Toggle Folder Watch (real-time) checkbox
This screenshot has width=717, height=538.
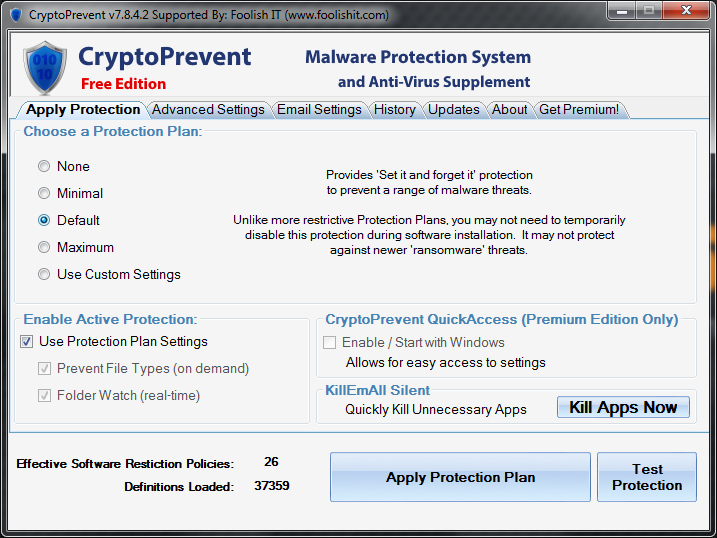(44, 395)
